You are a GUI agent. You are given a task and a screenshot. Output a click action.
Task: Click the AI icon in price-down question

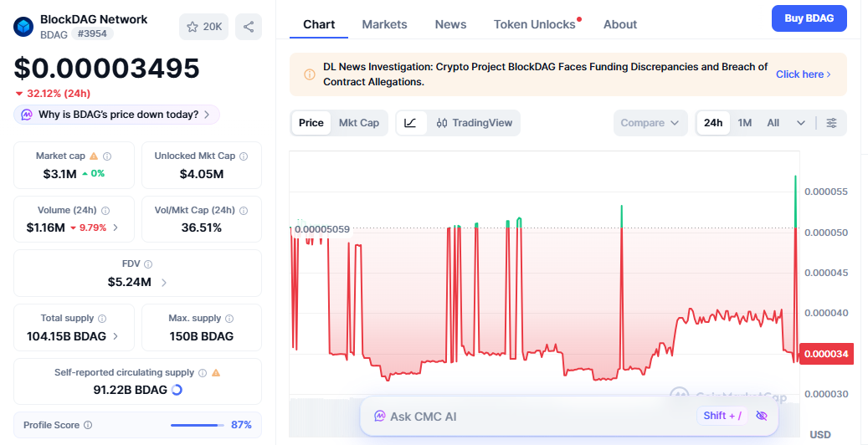click(27, 115)
